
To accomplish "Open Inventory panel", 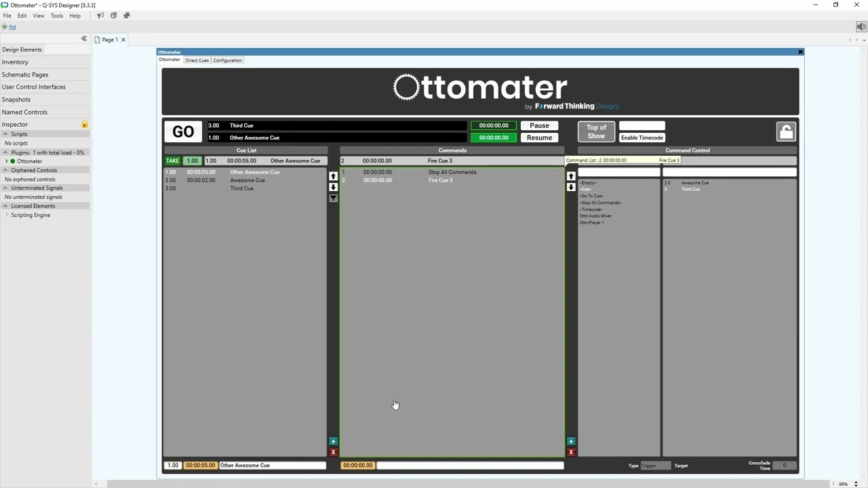I will [x=45, y=62].
